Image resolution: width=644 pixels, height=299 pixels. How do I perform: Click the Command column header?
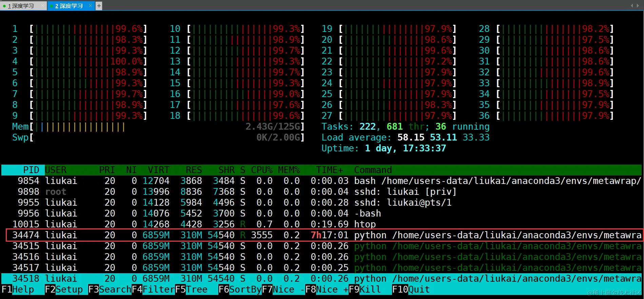373,170
